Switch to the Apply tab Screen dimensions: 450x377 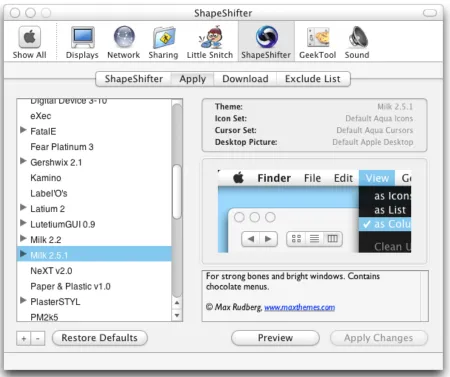[193, 79]
